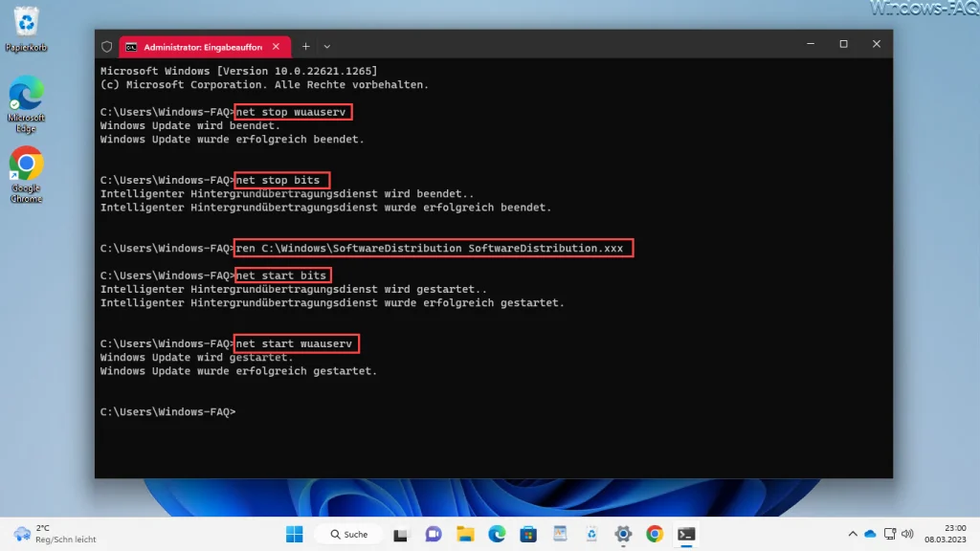This screenshot has width=980, height=551.
Task: Click the Suche taskbar search box
Action: (x=349, y=534)
